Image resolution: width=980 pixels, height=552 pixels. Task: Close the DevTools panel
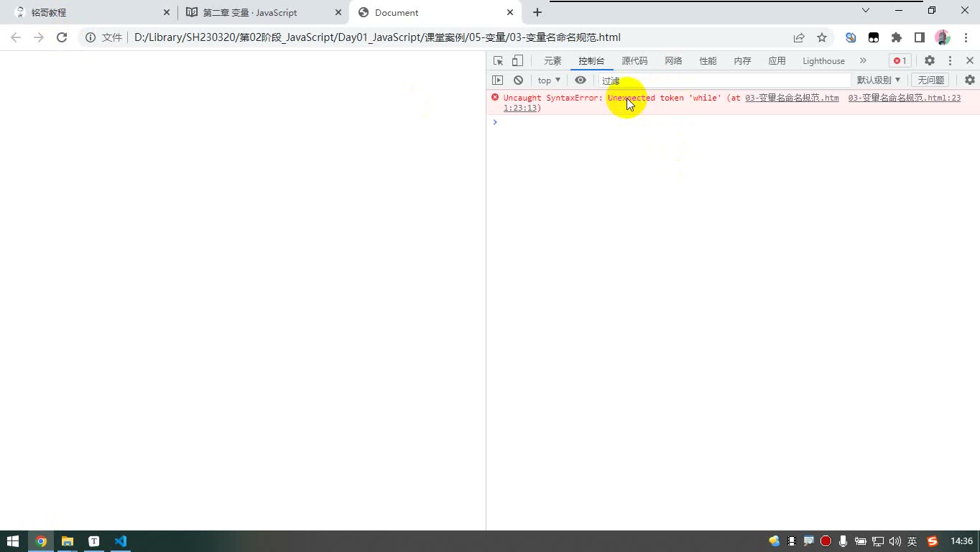tap(970, 61)
